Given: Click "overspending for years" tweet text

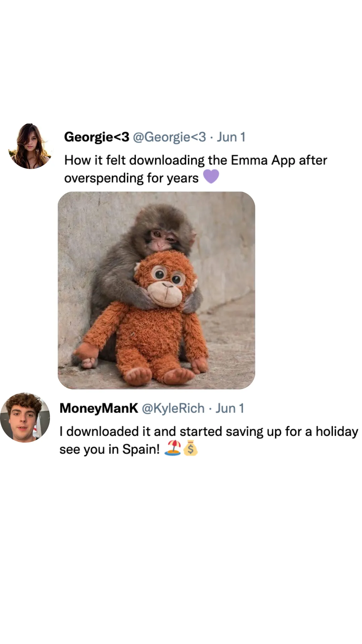Looking at the screenshot, I should click(131, 178).
